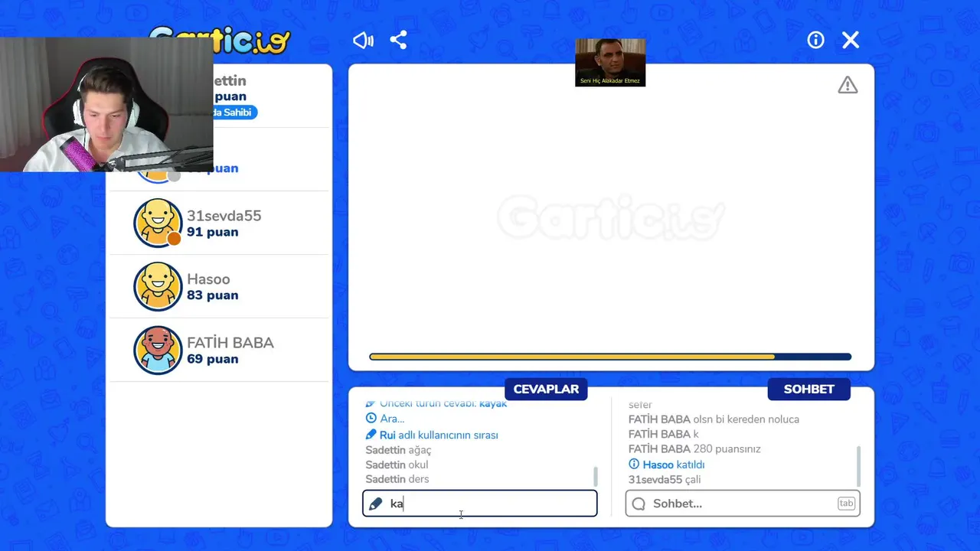980x551 pixels.
Task: Open the share icon
Action: 398,41
